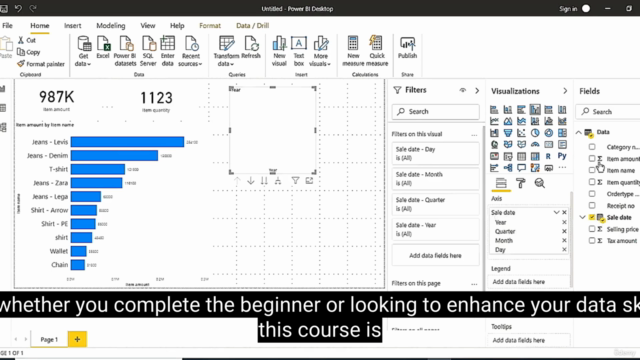Open Recent sources dropdown
This screenshot has height=360, width=640.
pyautogui.click(x=191, y=51)
